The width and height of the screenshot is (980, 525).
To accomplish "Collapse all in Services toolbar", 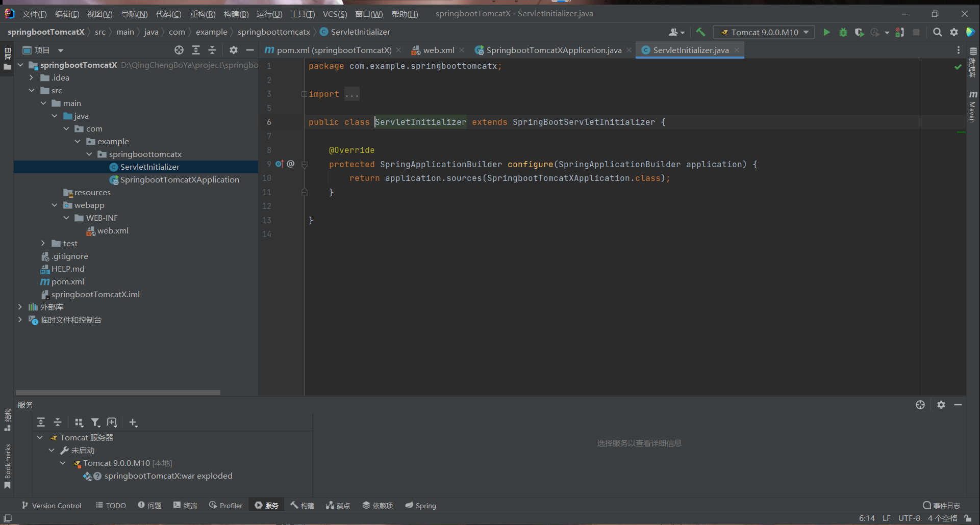I will pos(58,422).
